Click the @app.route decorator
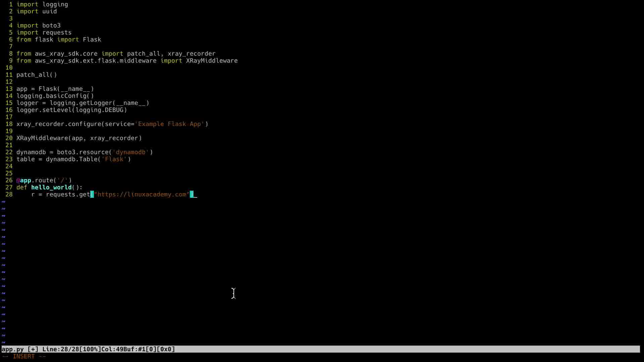The height and width of the screenshot is (362, 644). click(x=44, y=180)
